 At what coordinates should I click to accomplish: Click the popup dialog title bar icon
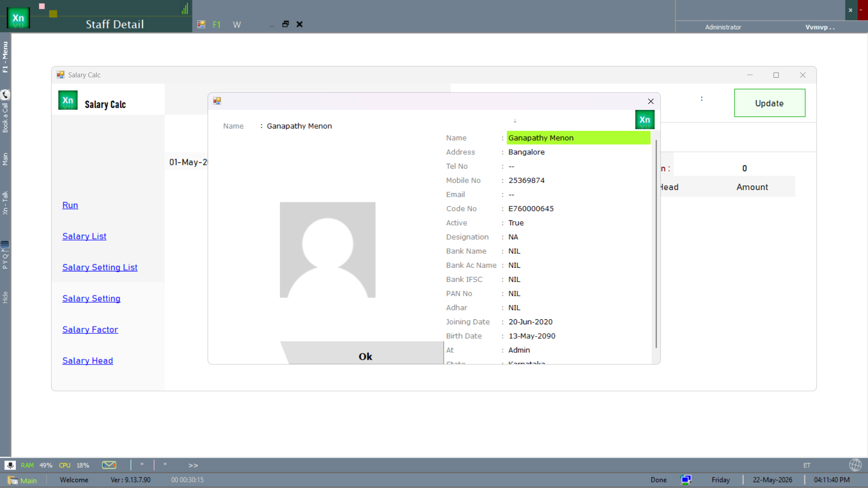tap(217, 101)
